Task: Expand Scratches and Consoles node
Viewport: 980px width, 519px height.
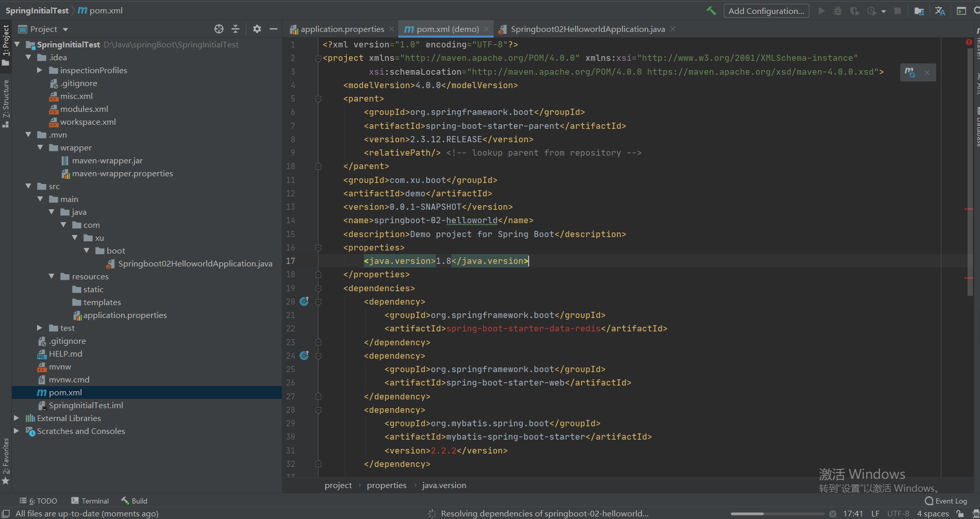Action: pos(16,431)
